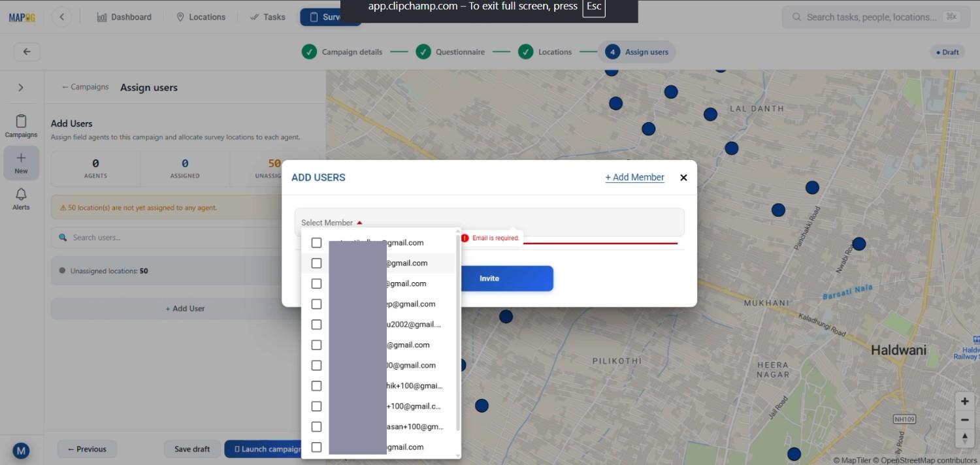Click the Haldwani label on the map

[898, 350]
